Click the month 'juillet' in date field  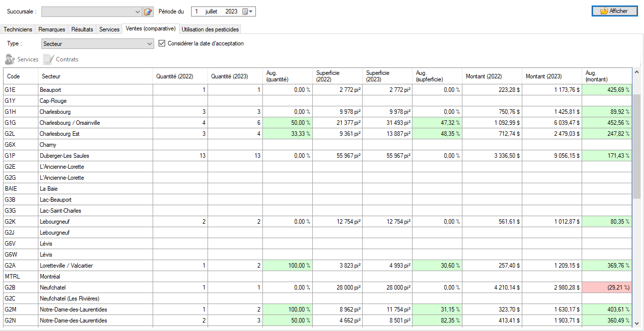pos(212,11)
